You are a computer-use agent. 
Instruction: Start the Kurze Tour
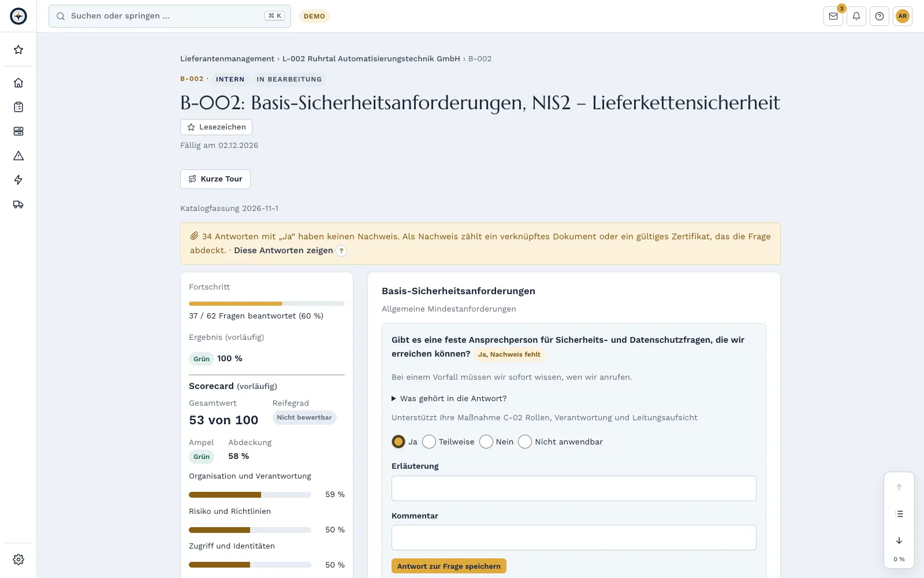215,179
